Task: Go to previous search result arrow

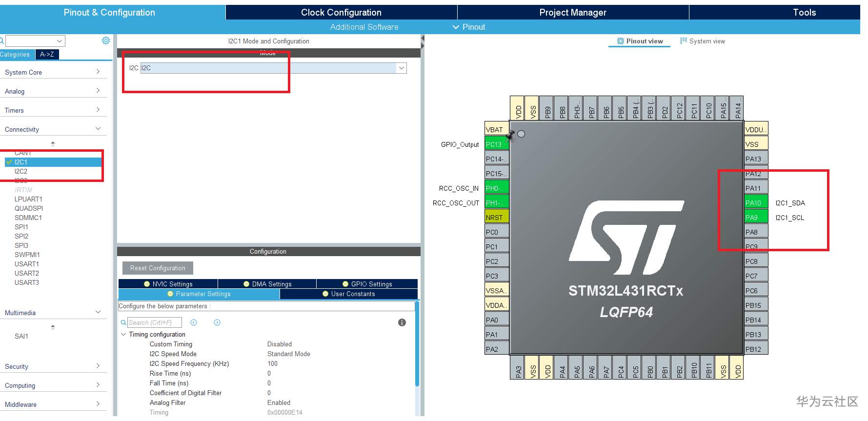Action: 194,322
